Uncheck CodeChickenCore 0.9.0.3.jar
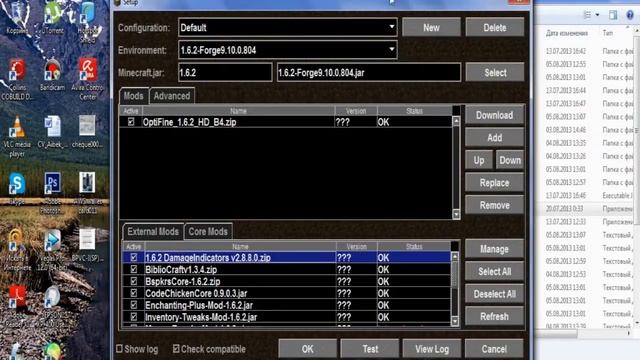The image size is (640, 360). [133, 293]
